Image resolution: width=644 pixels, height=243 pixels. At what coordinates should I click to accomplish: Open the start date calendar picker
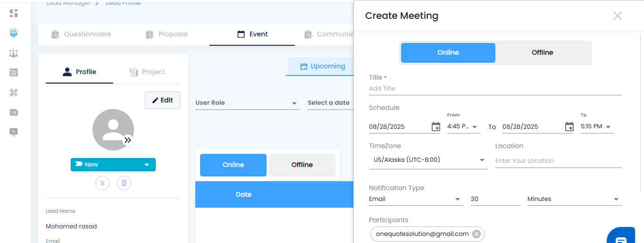[x=435, y=126]
